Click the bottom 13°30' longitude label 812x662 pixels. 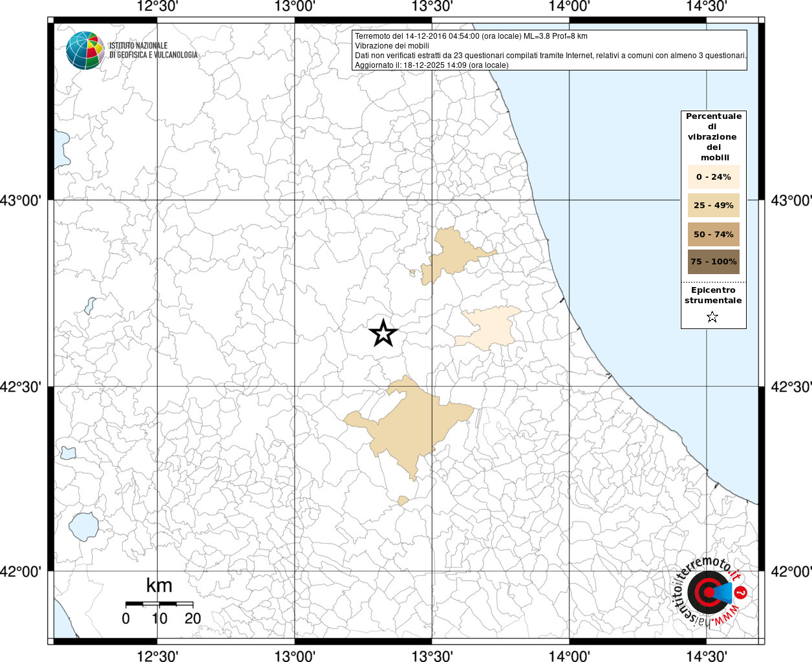coord(432,656)
